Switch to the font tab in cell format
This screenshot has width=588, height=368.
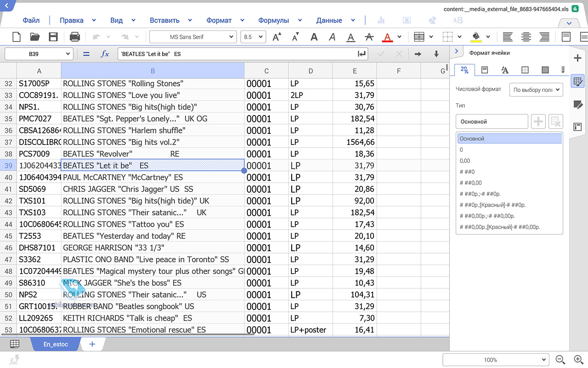tap(505, 70)
